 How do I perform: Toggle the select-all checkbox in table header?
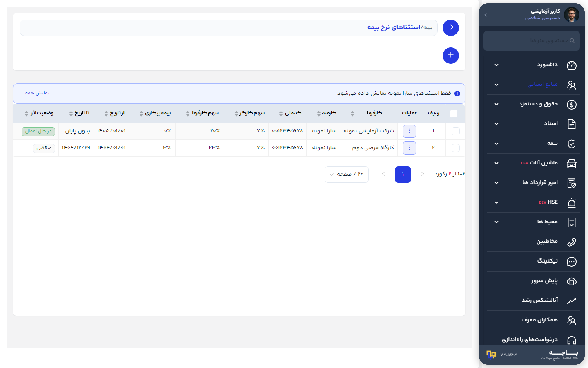pos(454,114)
